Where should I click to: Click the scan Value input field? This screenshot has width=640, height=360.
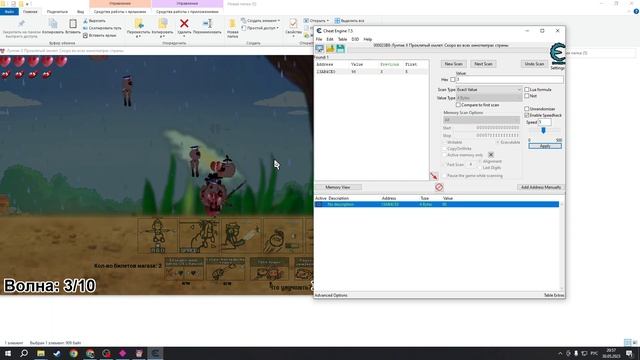[x=509, y=80]
